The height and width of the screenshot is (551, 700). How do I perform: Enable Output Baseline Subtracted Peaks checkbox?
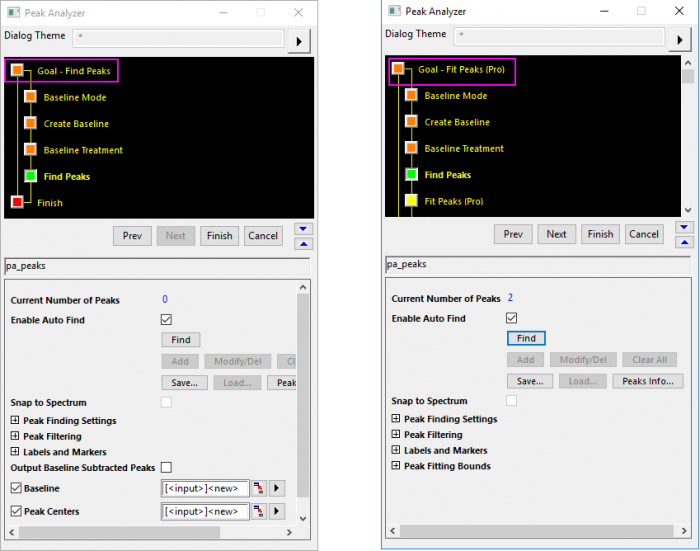tap(166, 467)
